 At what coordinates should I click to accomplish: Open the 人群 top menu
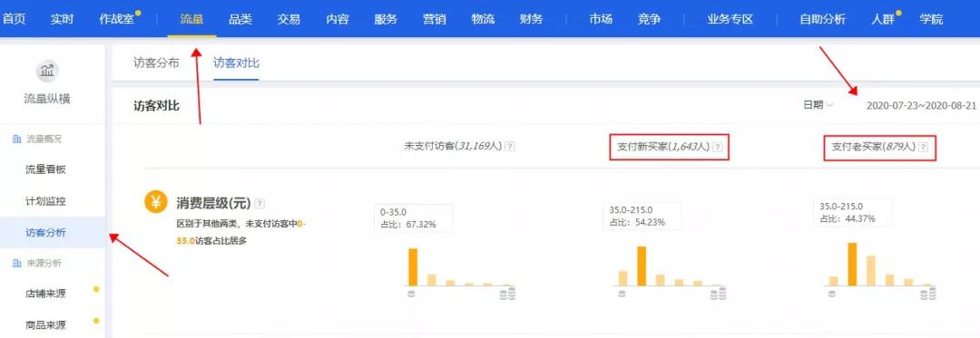[883, 19]
